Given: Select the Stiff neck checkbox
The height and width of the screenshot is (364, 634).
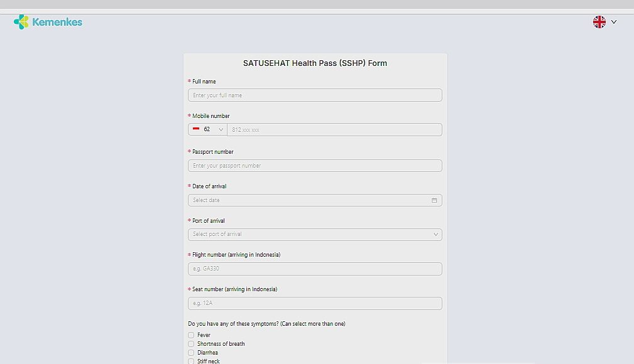Looking at the screenshot, I should [191, 361].
